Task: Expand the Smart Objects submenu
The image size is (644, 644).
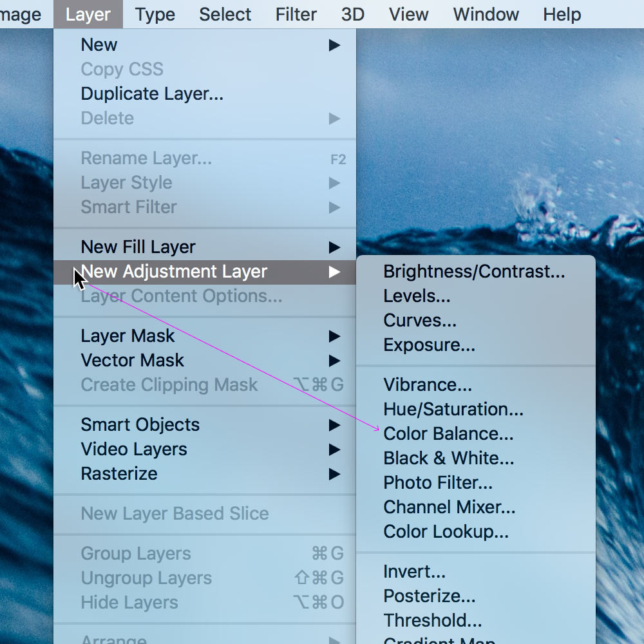Action: pos(334,425)
